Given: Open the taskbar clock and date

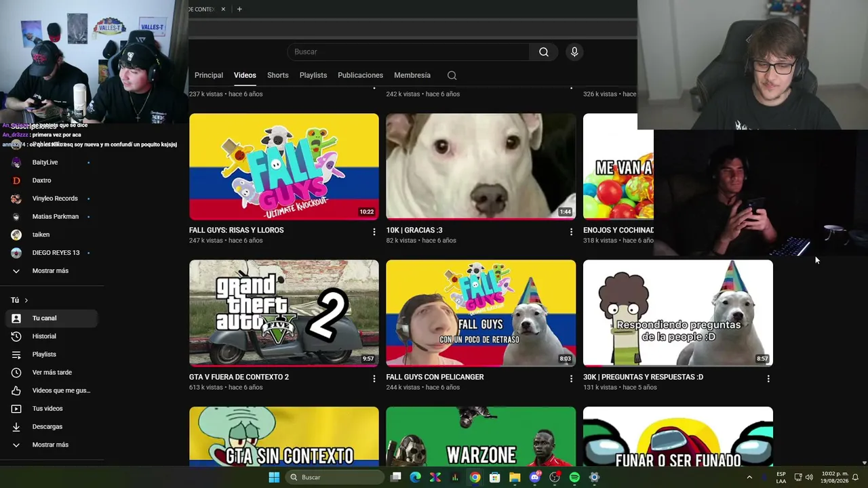Looking at the screenshot, I should [835, 477].
